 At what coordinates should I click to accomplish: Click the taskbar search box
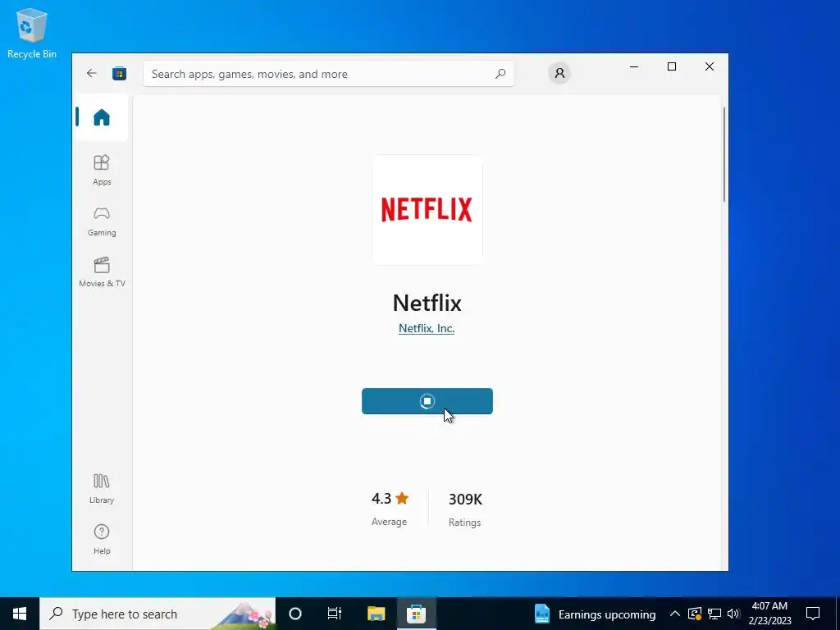point(157,614)
